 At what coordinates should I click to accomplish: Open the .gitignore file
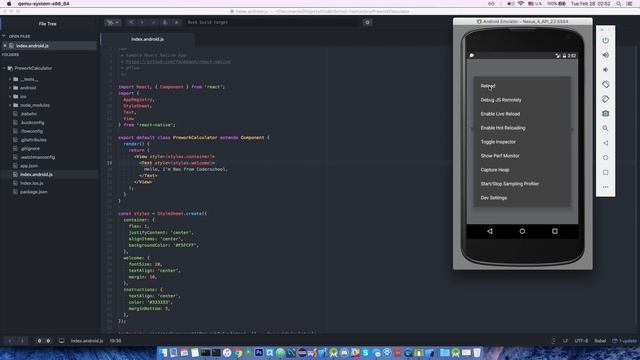(30, 149)
